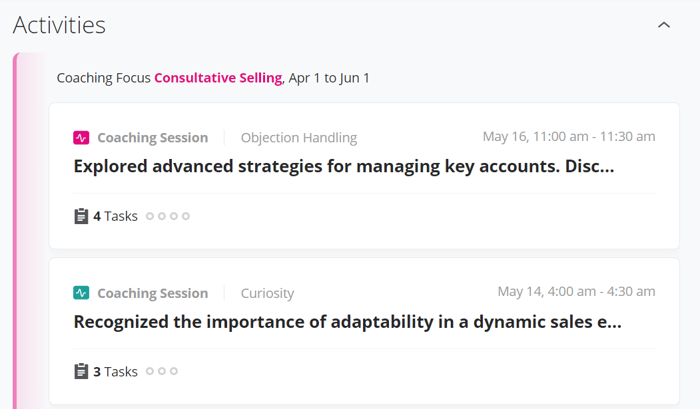Collapse the Activities section chevron
Viewport: 700px width, 409px height.
pos(664,25)
